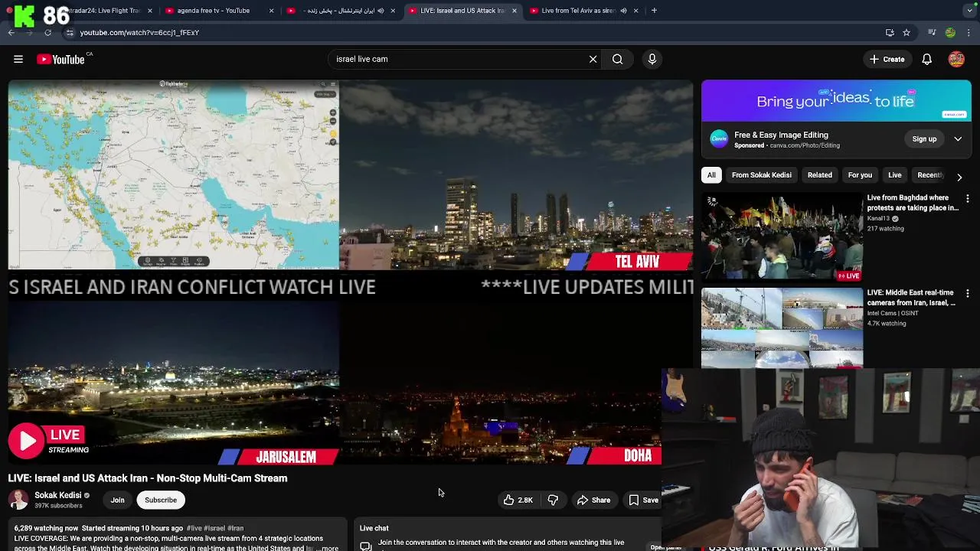Click the magnifier search button

pyautogui.click(x=617, y=59)
